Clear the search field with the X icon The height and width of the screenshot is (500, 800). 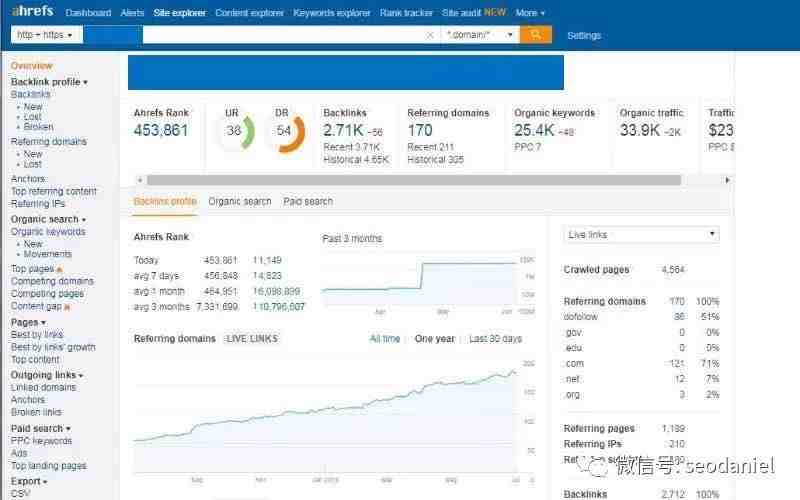[x=430, y=35]
